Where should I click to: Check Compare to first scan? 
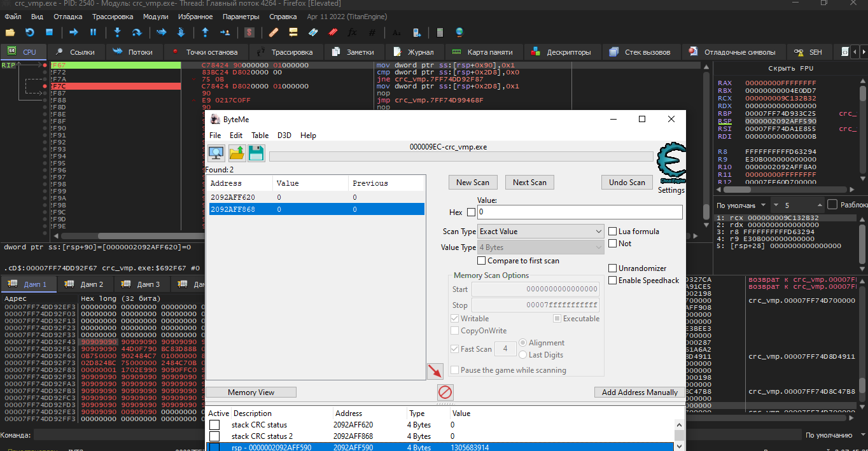482,261
